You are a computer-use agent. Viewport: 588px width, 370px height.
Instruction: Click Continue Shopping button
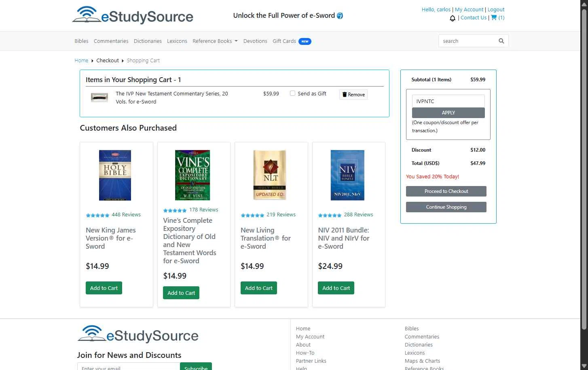pos(446,207)
